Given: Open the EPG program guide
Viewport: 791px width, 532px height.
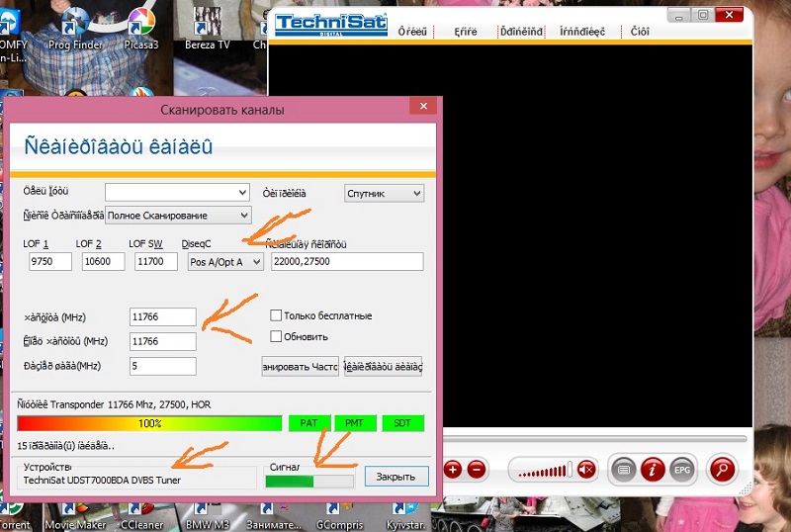Looking at the screenshot, I should pos(680,469).
